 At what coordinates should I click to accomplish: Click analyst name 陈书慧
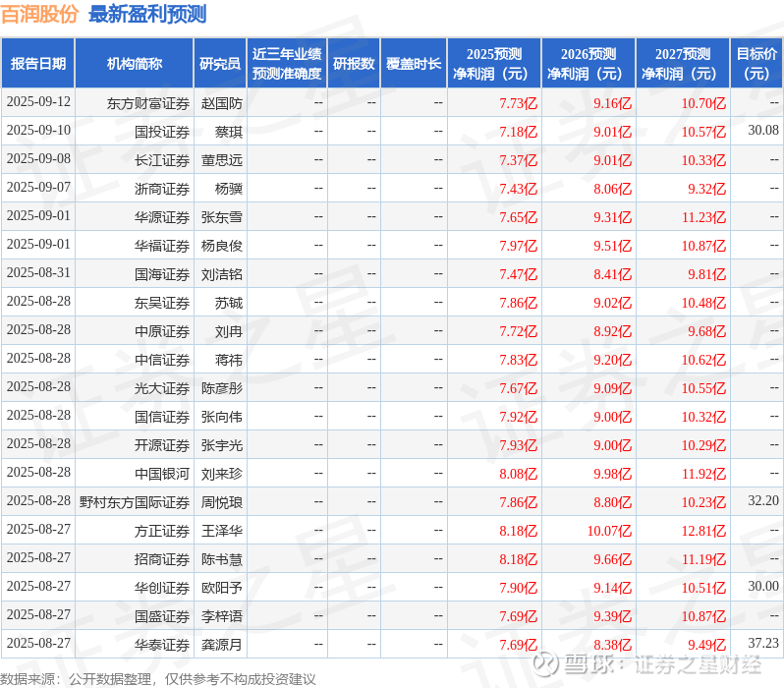tap(221, 560)
